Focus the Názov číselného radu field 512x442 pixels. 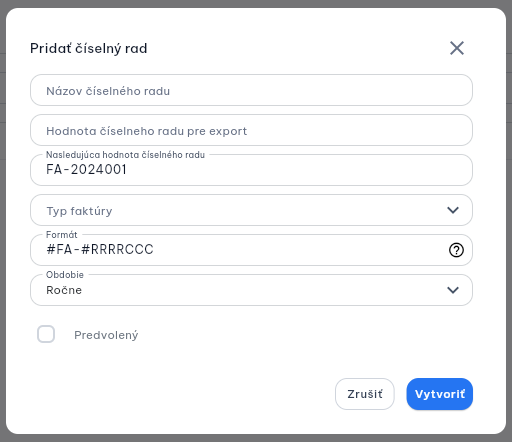tap(251, 90)
